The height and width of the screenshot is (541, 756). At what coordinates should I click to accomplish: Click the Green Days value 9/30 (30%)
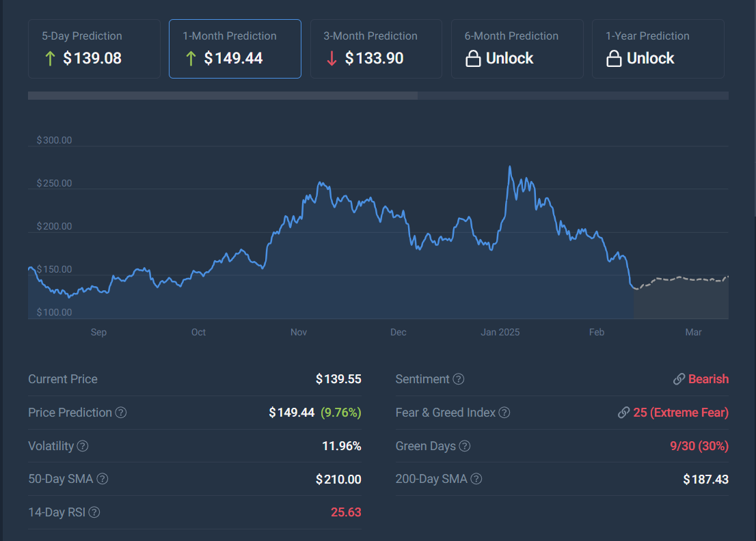click(699, 446)
